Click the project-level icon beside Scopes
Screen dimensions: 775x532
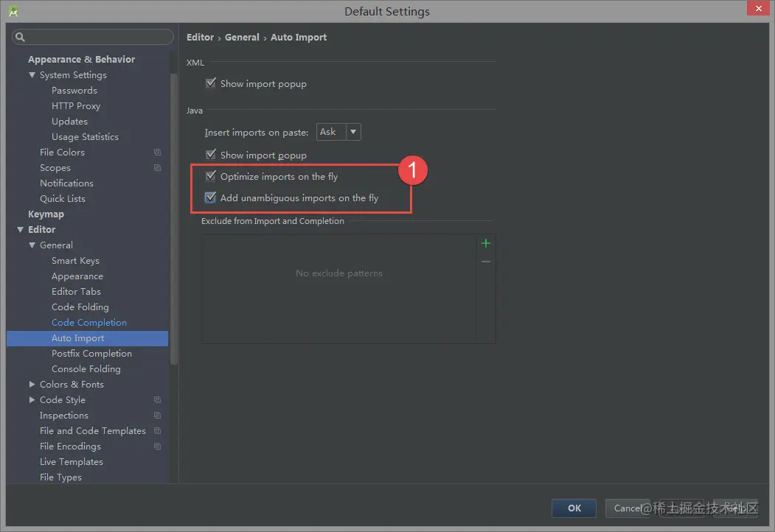[157, 168]
